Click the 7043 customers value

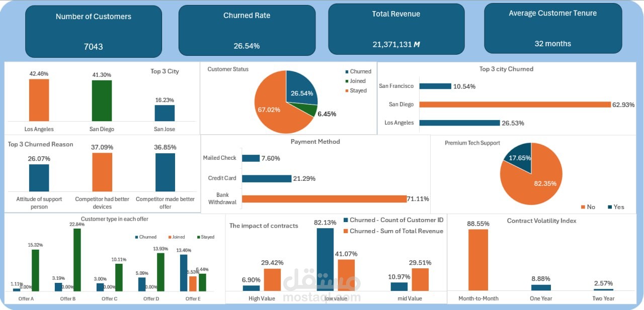click(93, 47)
